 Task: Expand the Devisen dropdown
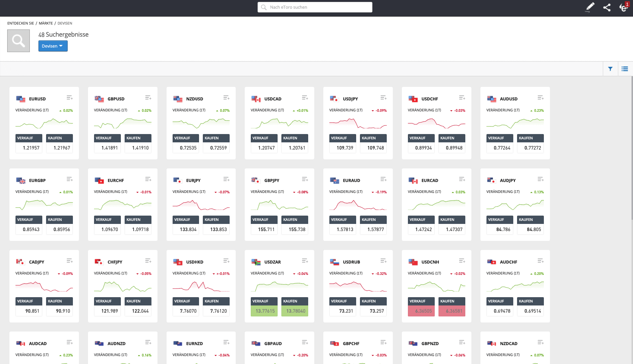pyautogui.click(x=53, y=46)
